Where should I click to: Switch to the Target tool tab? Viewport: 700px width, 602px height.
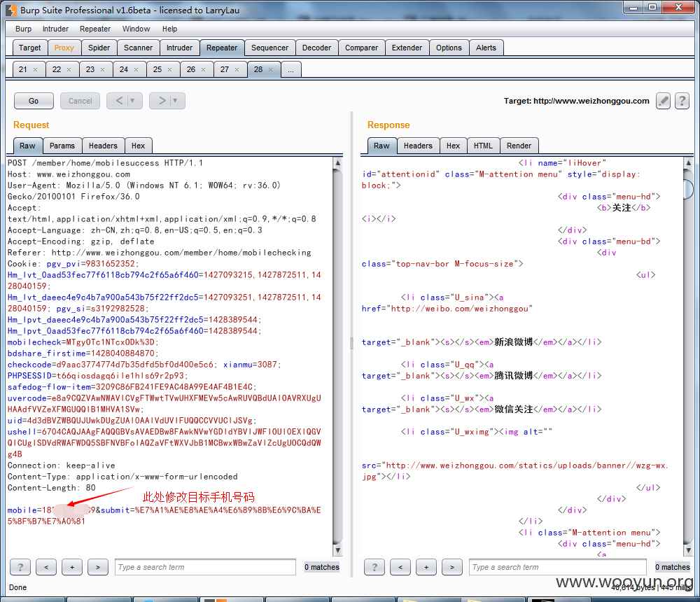click(x=29, y=48)
